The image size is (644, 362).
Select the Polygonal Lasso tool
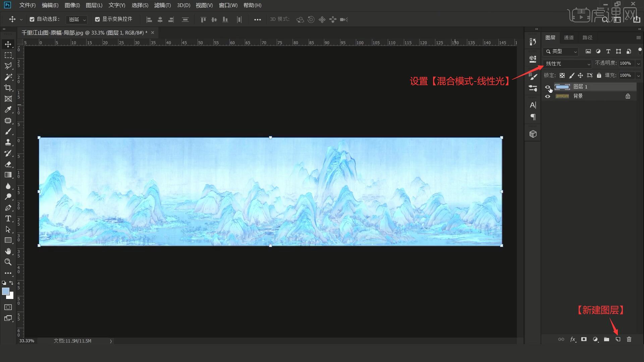click(8, 66)
